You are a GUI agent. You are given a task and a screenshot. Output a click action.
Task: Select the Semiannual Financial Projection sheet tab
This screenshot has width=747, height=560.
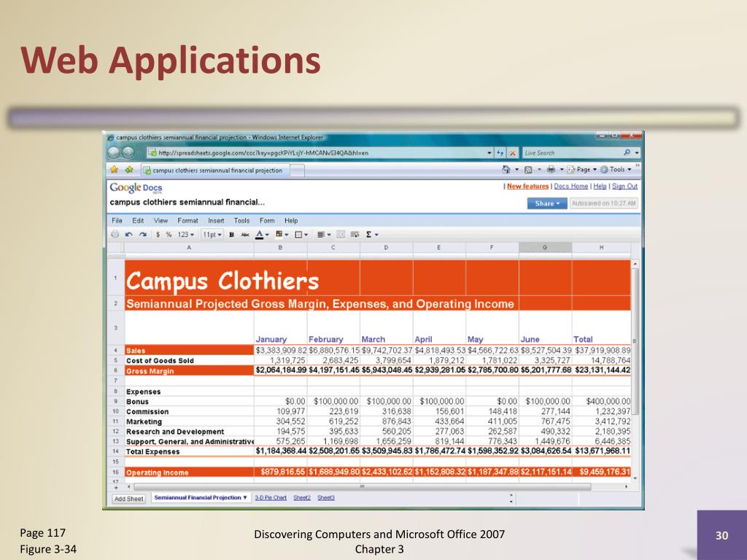(x=201, y=497)
